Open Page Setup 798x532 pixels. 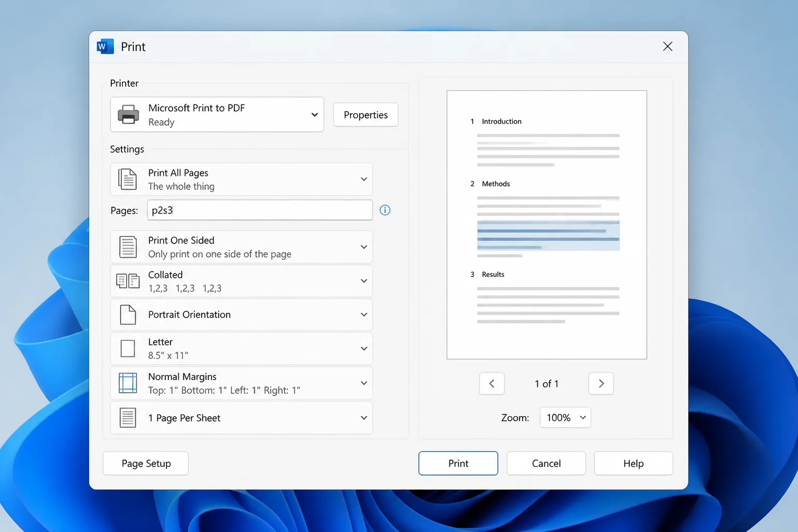[x=146, y=463]
